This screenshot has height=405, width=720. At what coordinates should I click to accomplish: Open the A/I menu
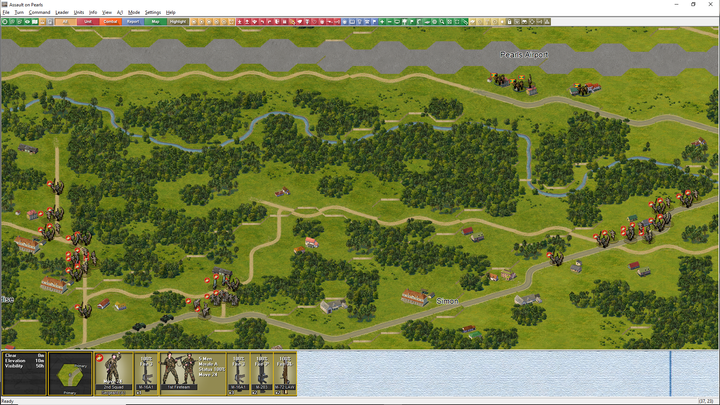coord(120,12)
